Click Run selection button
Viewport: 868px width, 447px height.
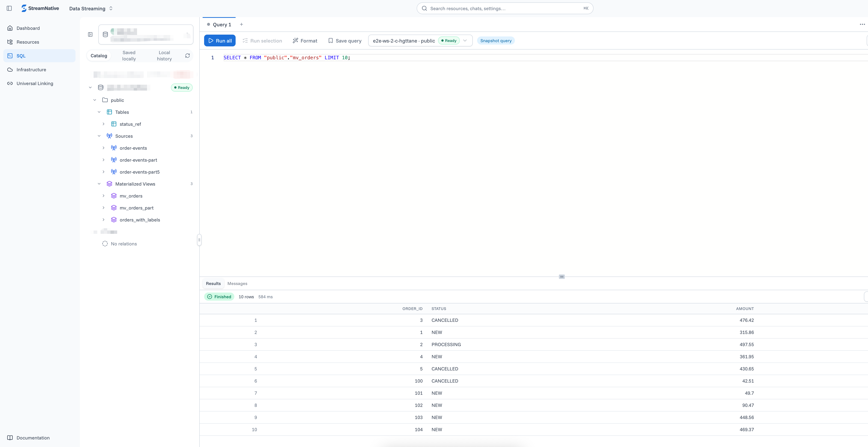(262, 41)
